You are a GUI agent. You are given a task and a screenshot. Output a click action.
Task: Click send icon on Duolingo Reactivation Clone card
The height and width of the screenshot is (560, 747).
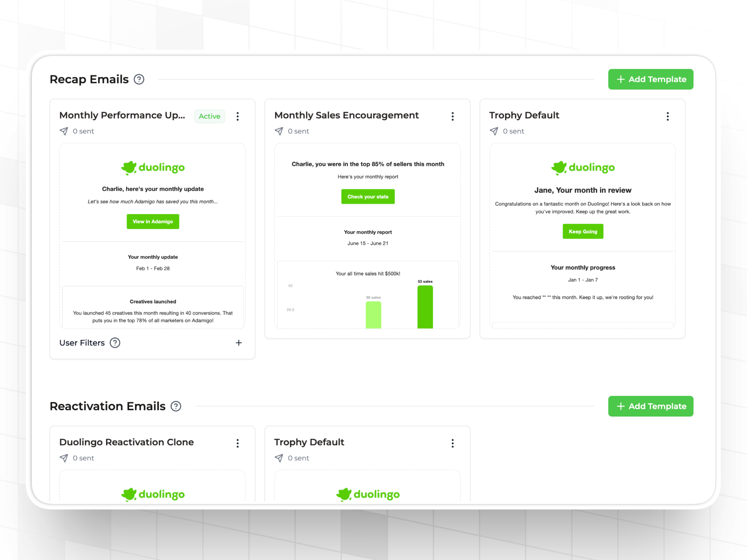[x=64, y=458]
